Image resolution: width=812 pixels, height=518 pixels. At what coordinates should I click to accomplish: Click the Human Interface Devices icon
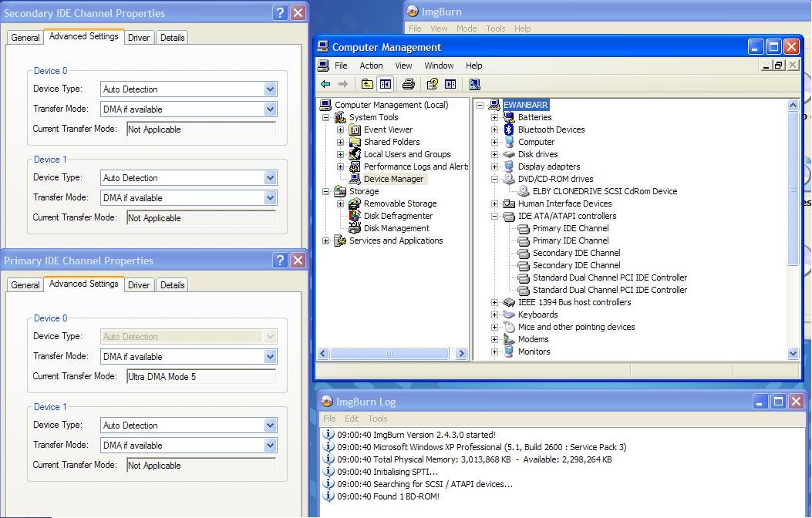509,204
